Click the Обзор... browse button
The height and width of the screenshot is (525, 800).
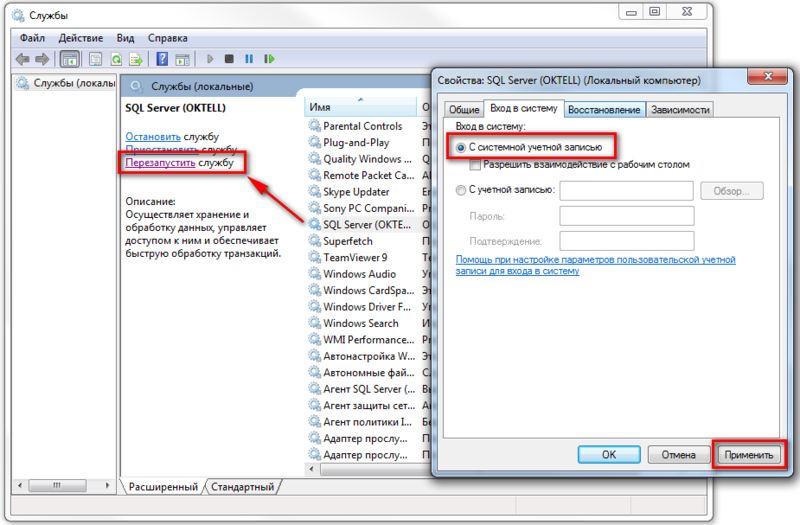click(x=732, y=191)
